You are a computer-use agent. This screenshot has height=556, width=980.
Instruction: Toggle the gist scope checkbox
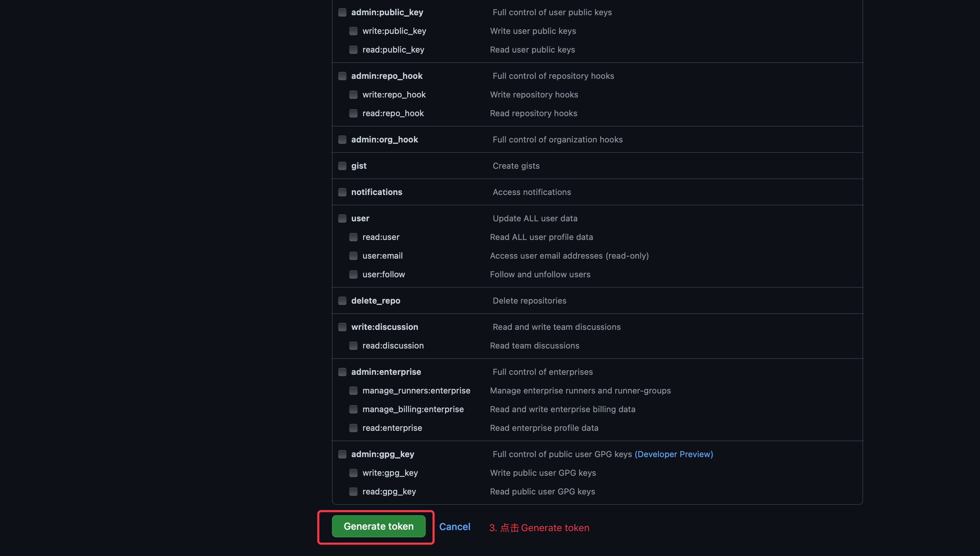(x=342, y=166)
